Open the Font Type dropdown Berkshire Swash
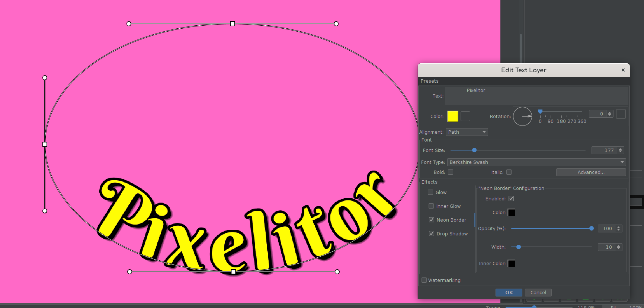 point(536,162)
